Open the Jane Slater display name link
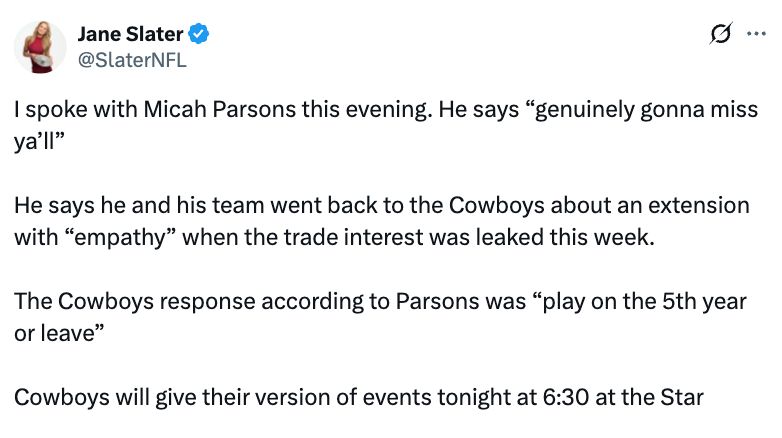 tap(131, 34)
